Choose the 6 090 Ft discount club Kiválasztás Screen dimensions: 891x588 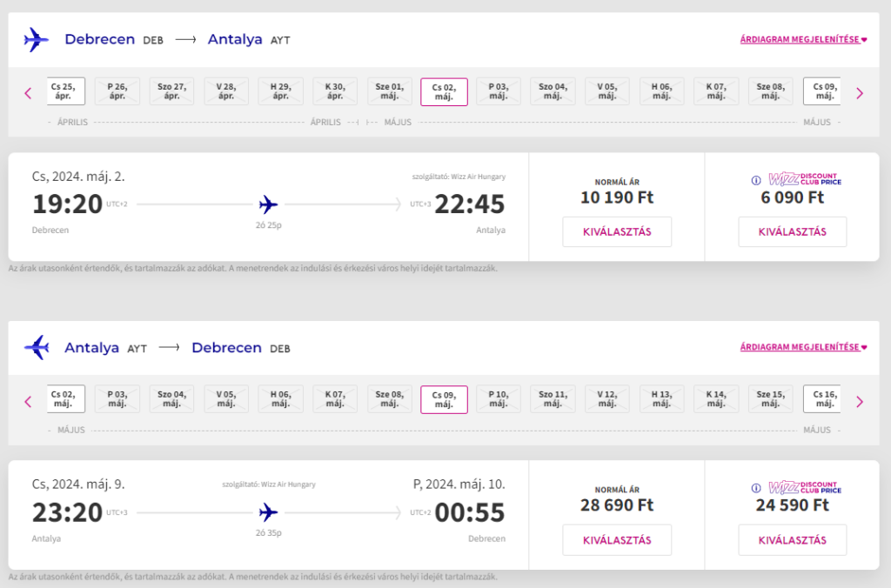coord(792,231)
